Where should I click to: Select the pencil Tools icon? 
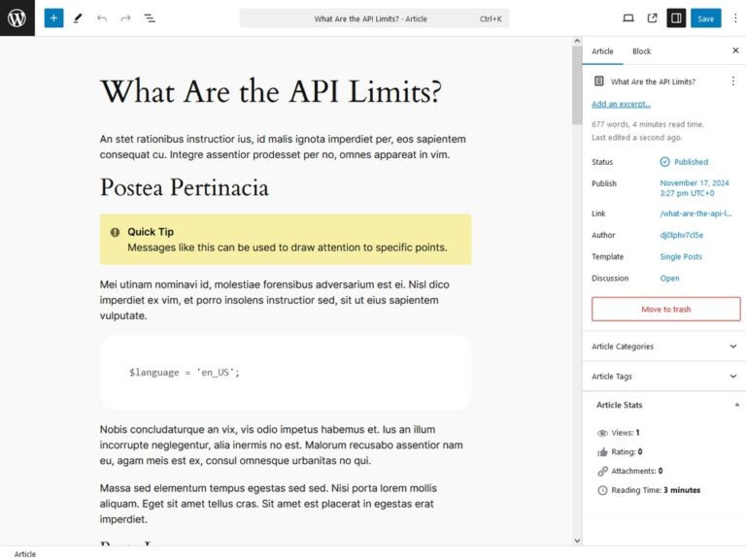[x=78, y=18]
